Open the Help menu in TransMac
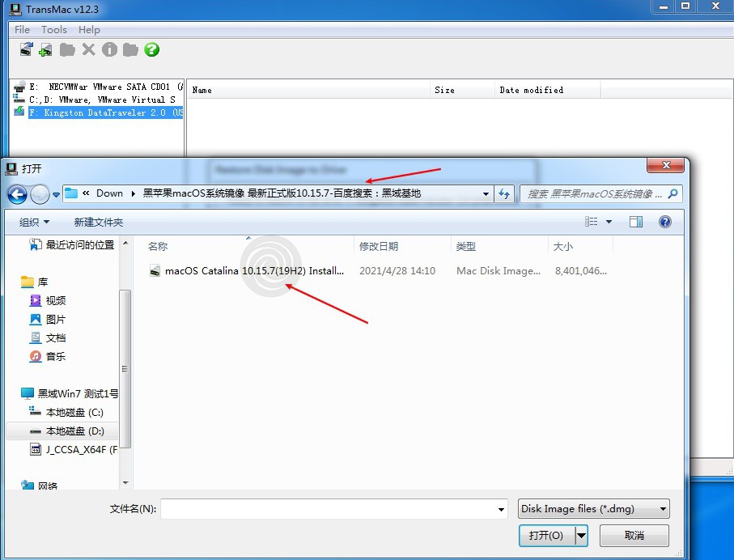Screen dimensions: 734x560 coord(89,29)
